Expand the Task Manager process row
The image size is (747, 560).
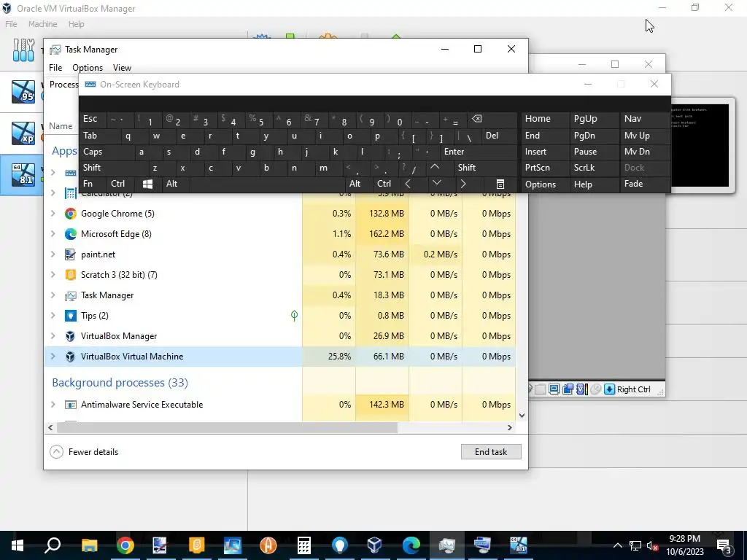[53, 295]
